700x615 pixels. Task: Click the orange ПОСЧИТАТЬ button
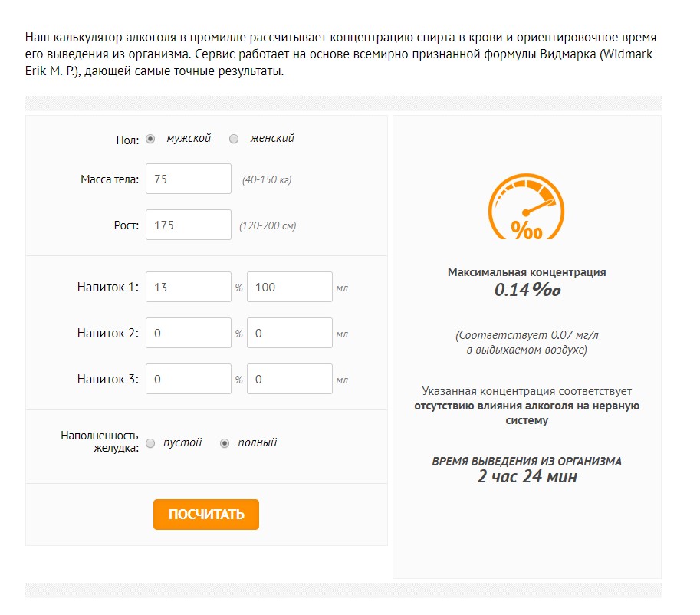[x=205, y=515]
